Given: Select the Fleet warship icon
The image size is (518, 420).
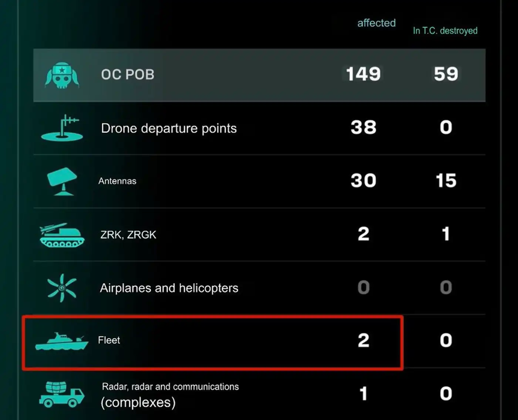Looking at the screenshot, I should [62, 341].
